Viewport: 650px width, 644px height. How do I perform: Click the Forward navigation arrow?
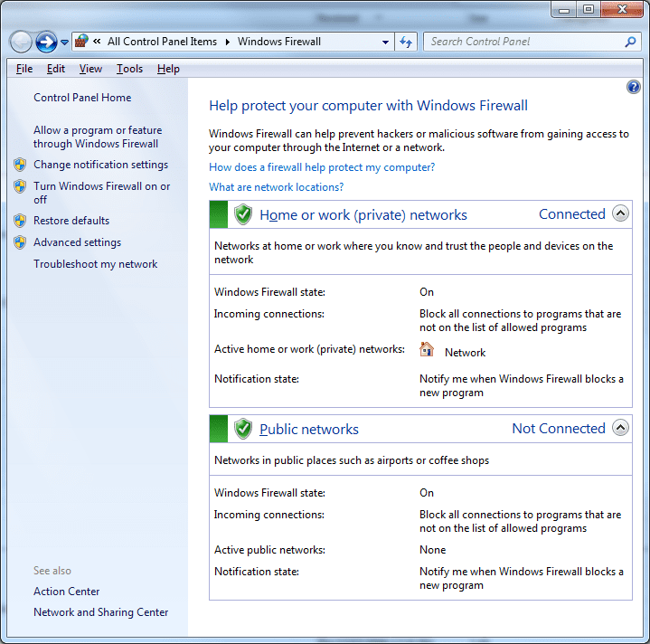[x=46, y=42]
